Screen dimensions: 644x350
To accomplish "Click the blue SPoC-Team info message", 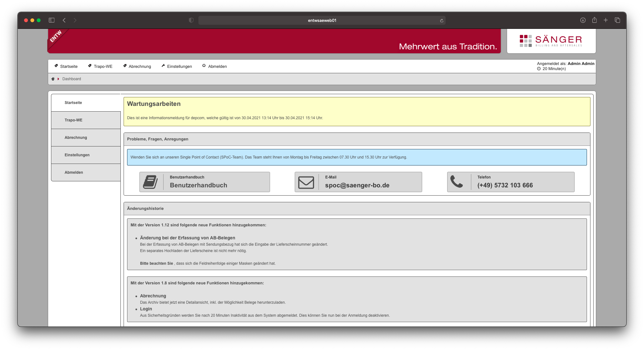I will click(x=357, y=157).
